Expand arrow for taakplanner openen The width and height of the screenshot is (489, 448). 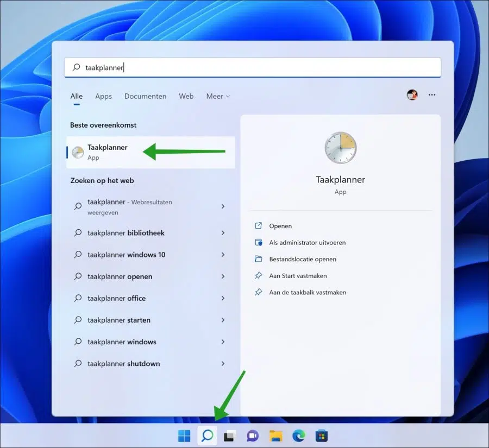223,276
